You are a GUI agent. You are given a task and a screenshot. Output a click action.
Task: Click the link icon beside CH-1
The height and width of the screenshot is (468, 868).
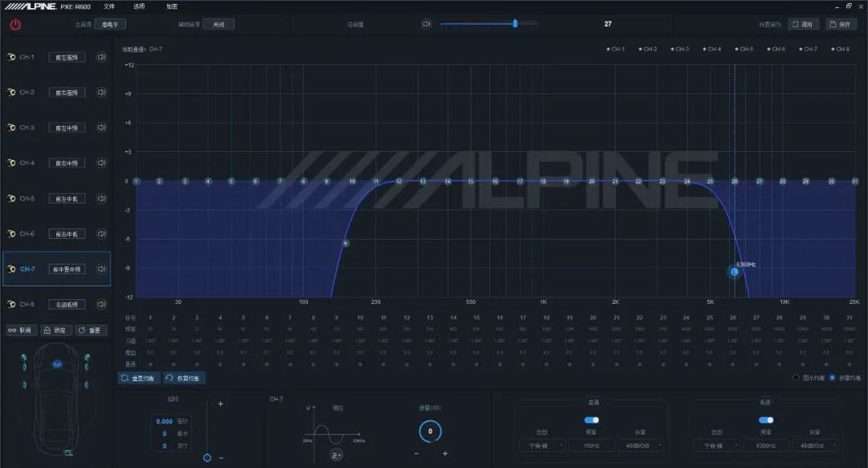coord(11,57)
